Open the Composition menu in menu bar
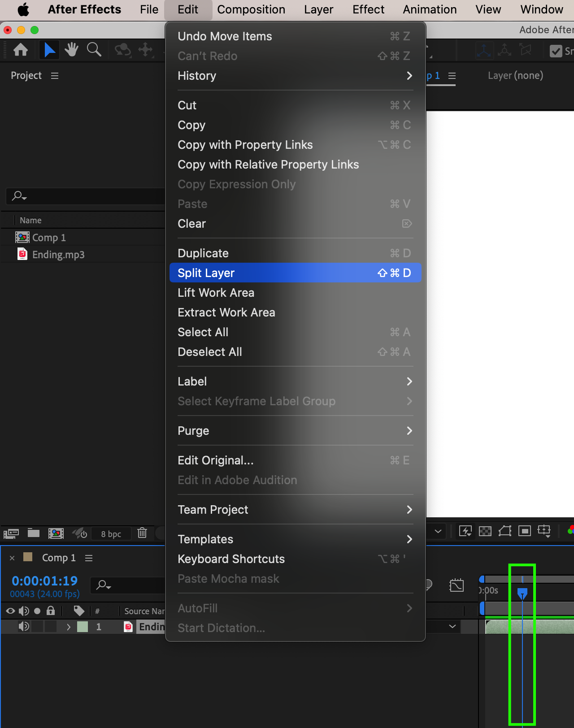This screenshot has width=574, height=728. click(251, 9)
